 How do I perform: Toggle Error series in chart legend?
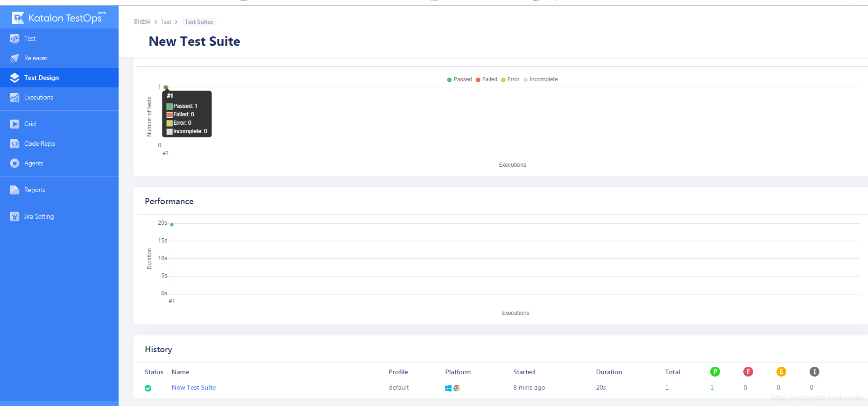[510, 79]
